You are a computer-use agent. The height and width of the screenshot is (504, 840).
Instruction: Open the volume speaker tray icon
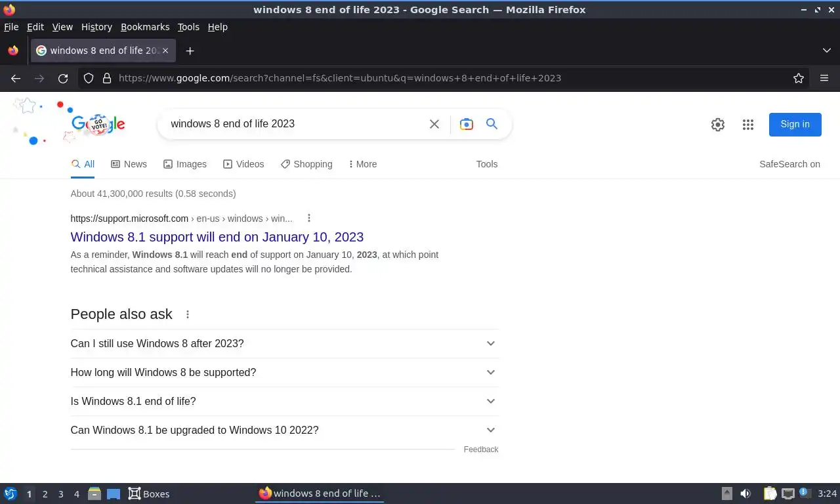pos(745,493)
